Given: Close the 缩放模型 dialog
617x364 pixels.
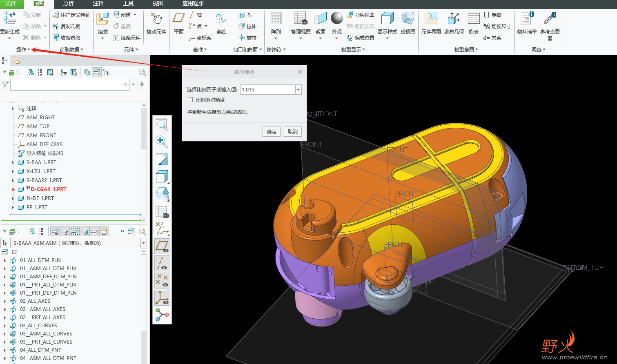Looking at the screenshot, I should pyautogui.click(x=300, y=72).
